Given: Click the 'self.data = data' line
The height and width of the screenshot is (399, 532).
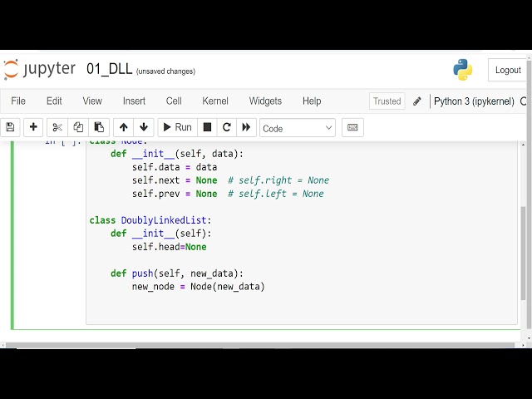Looking at the screenshot, I should tap(175, 167).
